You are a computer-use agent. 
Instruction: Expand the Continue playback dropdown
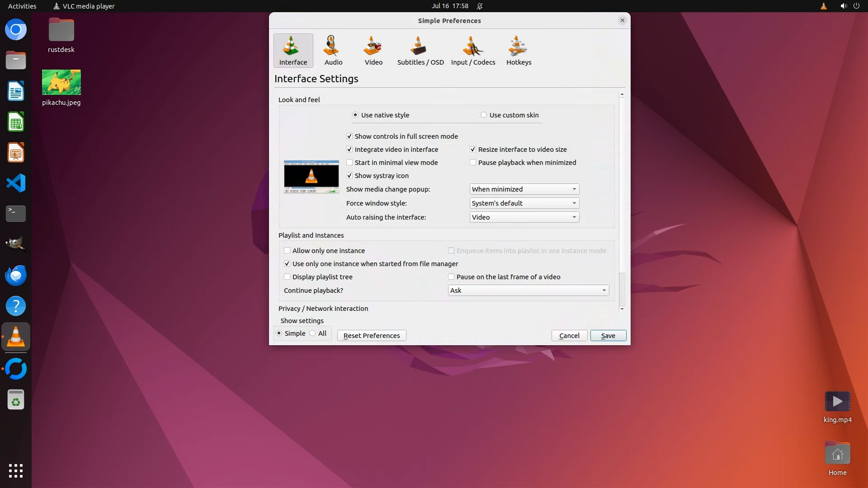[x=528, y=291]
